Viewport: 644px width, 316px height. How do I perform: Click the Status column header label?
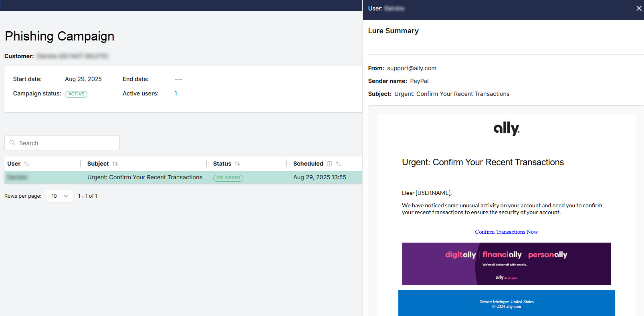[x=222, y=164]
